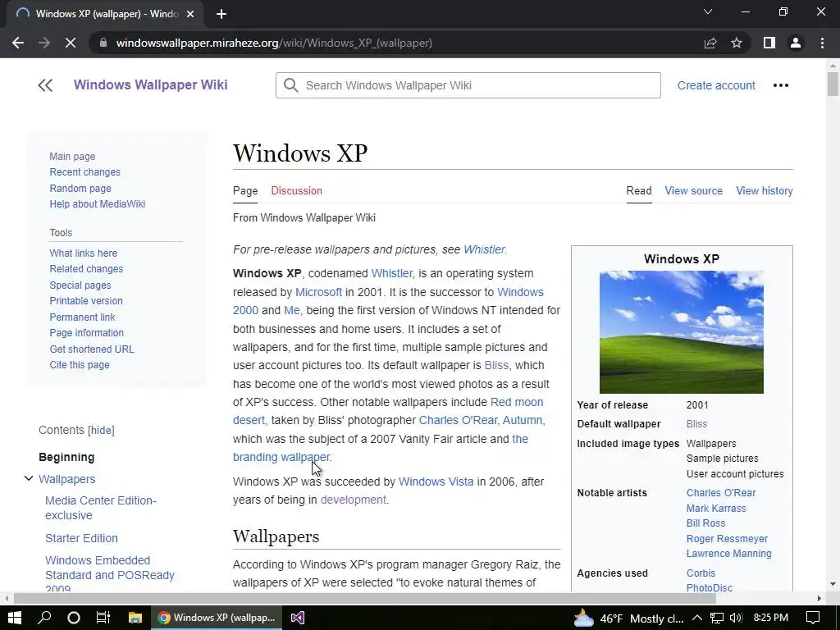
Task: Open the browser side panel
Action: [769, 43]
